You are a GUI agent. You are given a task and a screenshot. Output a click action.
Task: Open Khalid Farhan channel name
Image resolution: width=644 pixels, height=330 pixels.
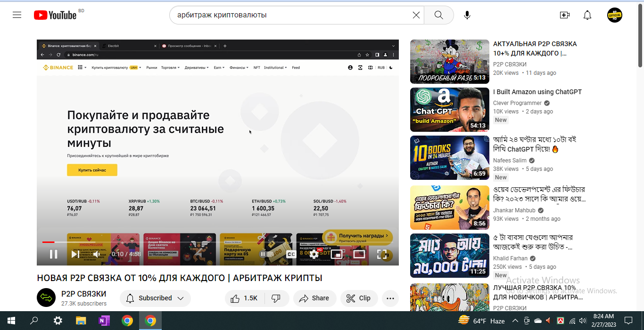click(511, 258)
